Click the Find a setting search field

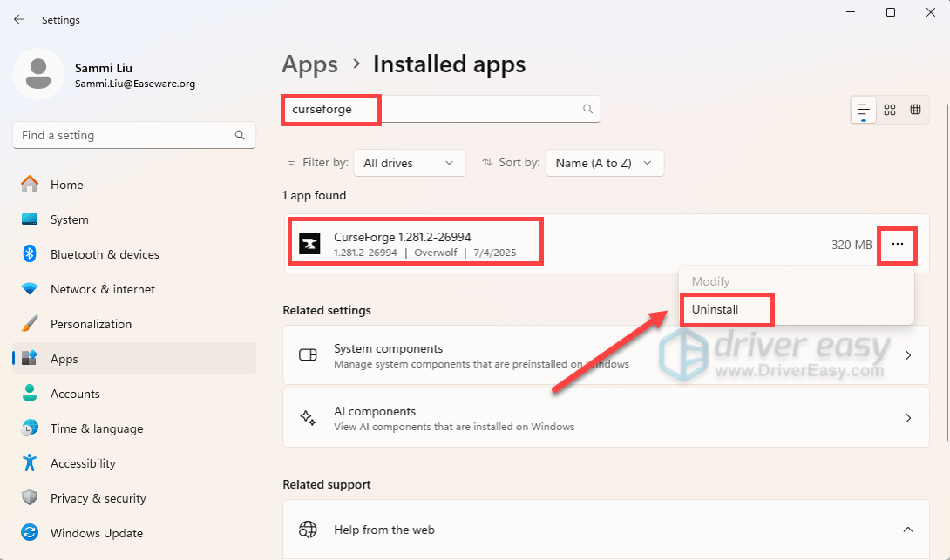click(x=134, y=135)
